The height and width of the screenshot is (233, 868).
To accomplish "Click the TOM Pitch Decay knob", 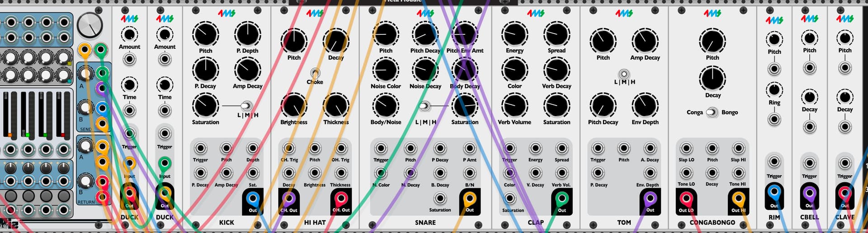I will tap(603, 106).
